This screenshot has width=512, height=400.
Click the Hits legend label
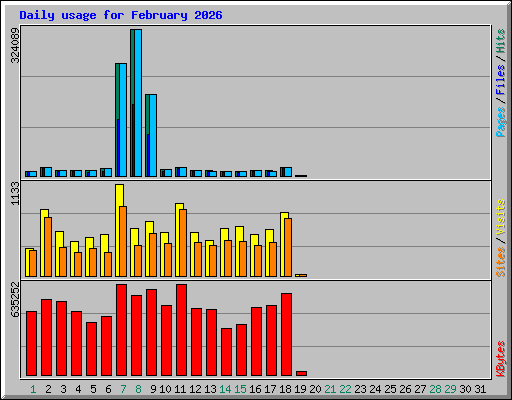pyautogui.click(x=501, y=41)
